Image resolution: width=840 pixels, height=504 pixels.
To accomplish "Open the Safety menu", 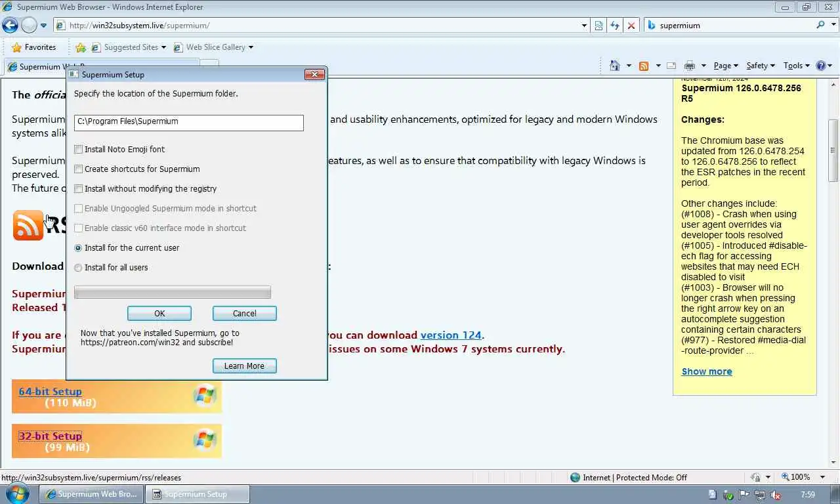I will 761,66.
